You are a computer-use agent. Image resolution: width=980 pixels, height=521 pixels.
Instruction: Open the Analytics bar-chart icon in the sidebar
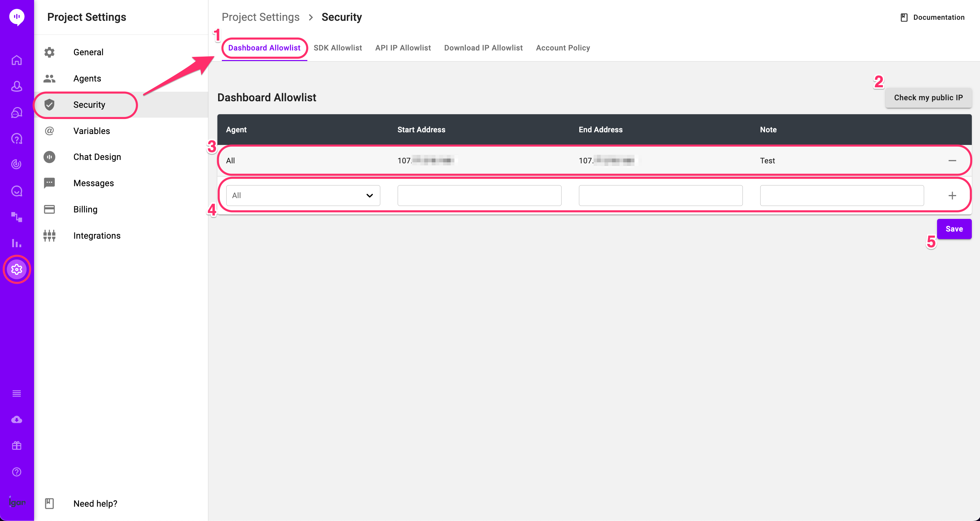coord(17,243)
